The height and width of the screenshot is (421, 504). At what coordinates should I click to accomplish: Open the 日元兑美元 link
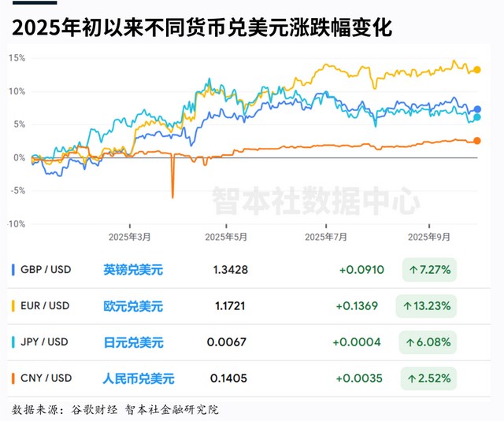132,342
